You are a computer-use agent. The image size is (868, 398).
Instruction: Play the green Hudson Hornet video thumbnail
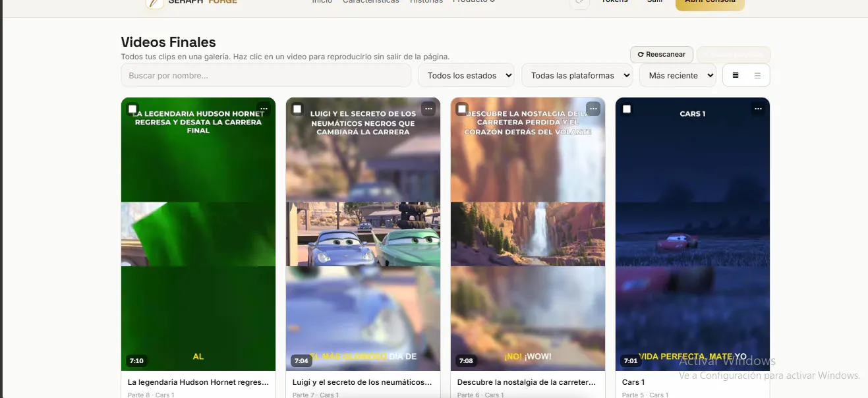pyautogui.click(x=198, y=234)
